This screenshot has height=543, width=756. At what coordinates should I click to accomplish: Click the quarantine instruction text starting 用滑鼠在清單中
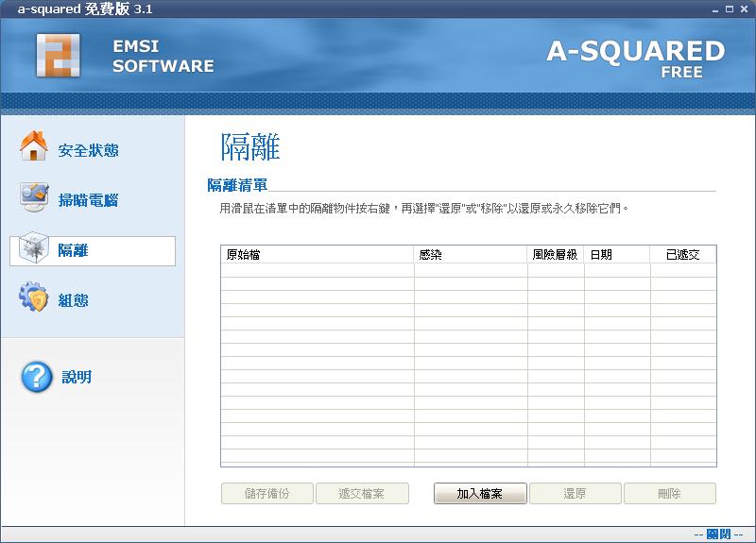(x=424, y=208)
